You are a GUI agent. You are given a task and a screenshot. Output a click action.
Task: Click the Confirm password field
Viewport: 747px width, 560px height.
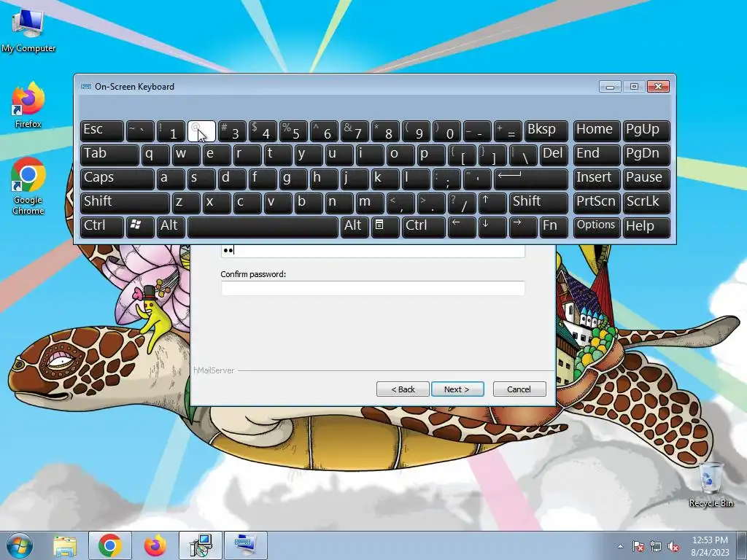[x=373, y=288]
